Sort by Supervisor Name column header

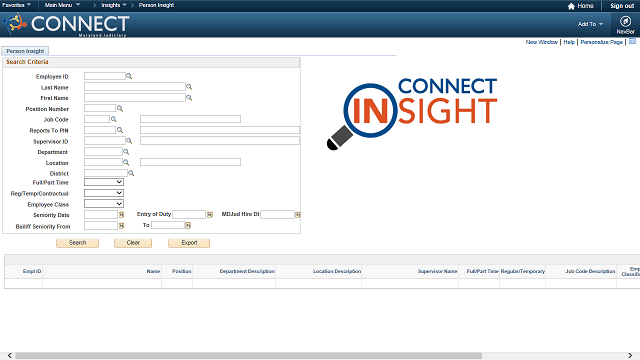437,271
